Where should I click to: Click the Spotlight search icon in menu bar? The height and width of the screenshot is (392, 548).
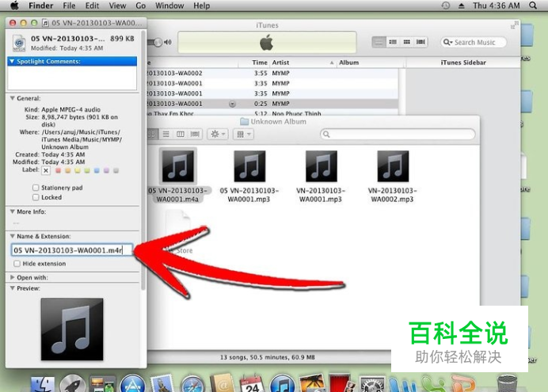pyautogui.click(x=533, y=6)
